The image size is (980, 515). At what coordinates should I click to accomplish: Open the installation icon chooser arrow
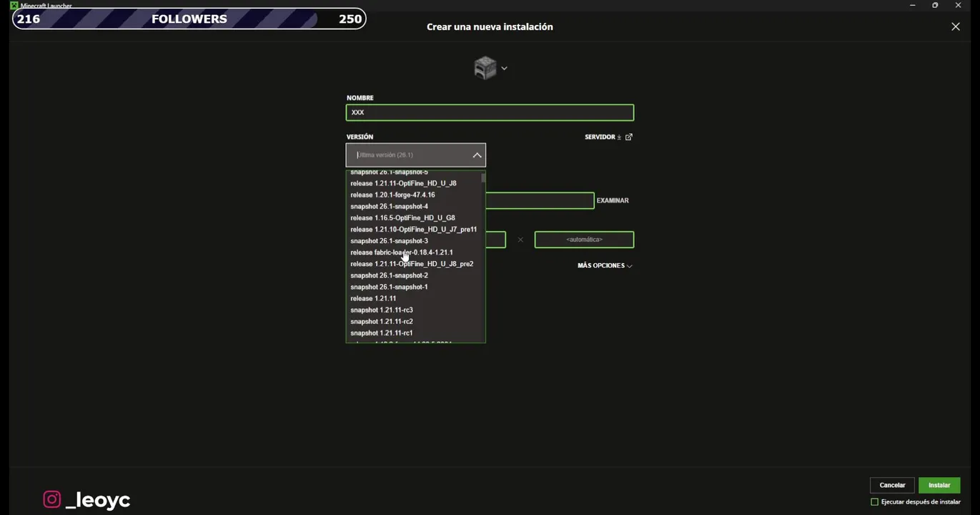point(504,69)
